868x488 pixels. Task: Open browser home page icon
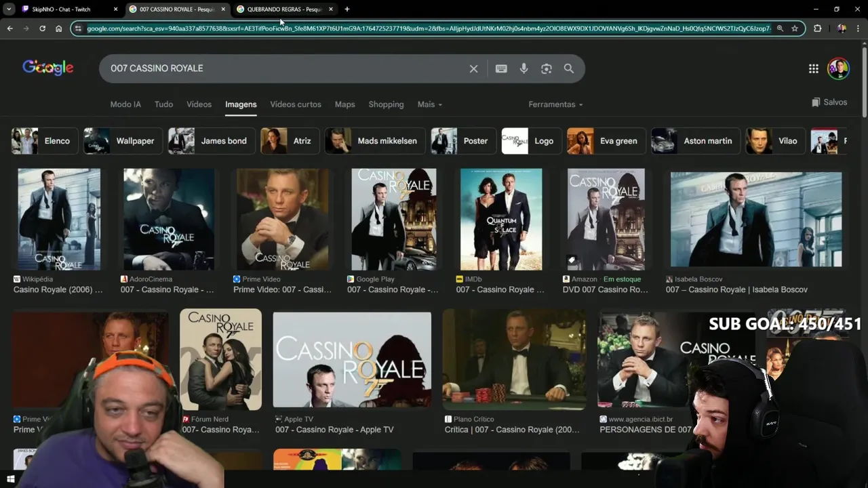pyautogui.click(x=58, y=28)
